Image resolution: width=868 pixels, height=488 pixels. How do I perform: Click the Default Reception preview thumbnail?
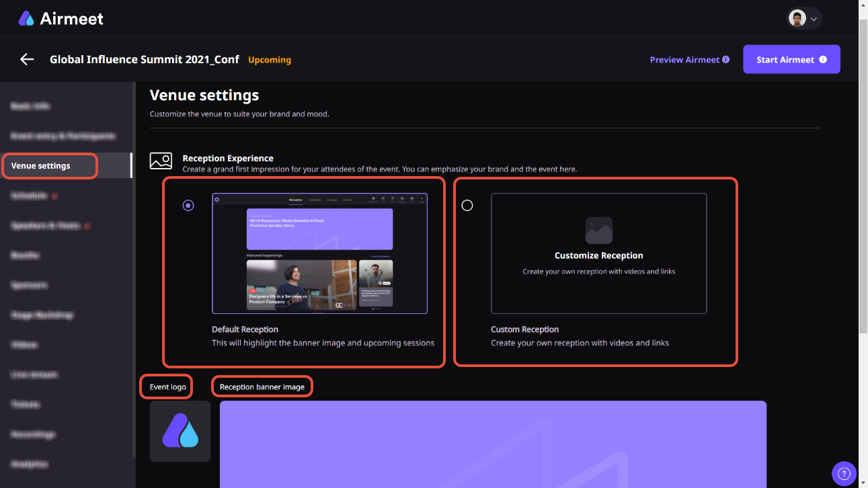tap(319, 253)
